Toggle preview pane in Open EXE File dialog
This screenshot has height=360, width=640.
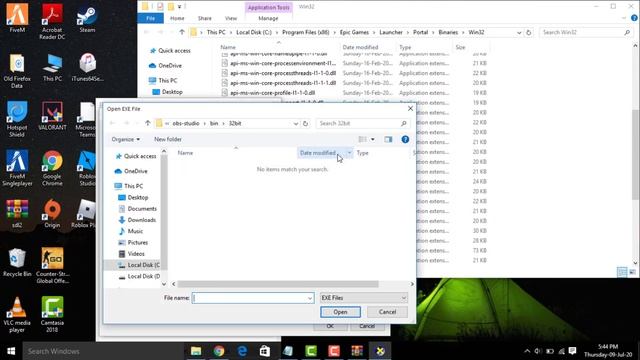click(x=388, y=140)
